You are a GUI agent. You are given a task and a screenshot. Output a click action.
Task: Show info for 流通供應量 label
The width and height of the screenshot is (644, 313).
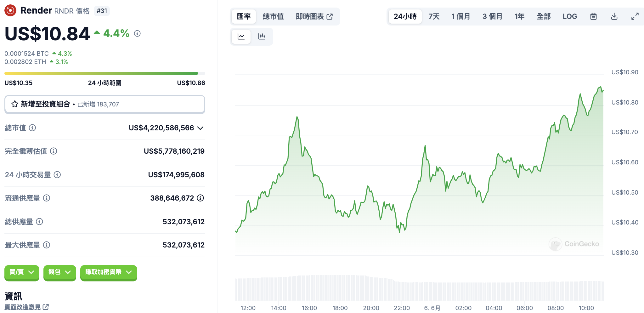pyautogui.click(x=47, y=198)
